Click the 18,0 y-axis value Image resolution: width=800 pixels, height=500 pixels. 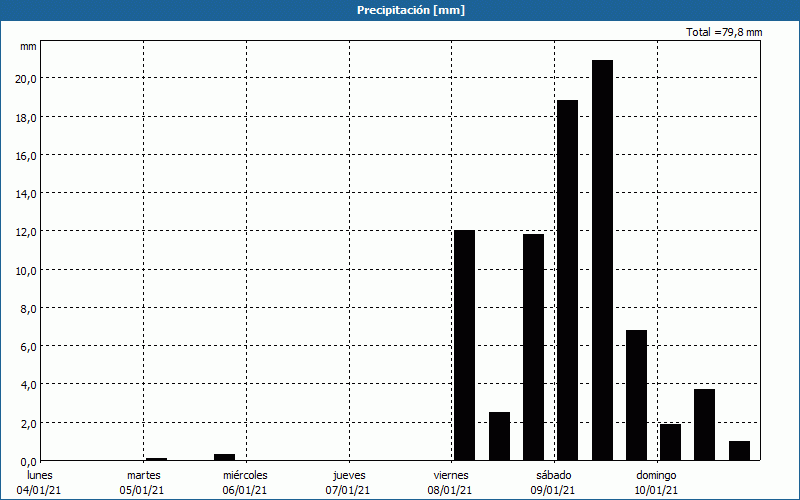pos(26,117)
